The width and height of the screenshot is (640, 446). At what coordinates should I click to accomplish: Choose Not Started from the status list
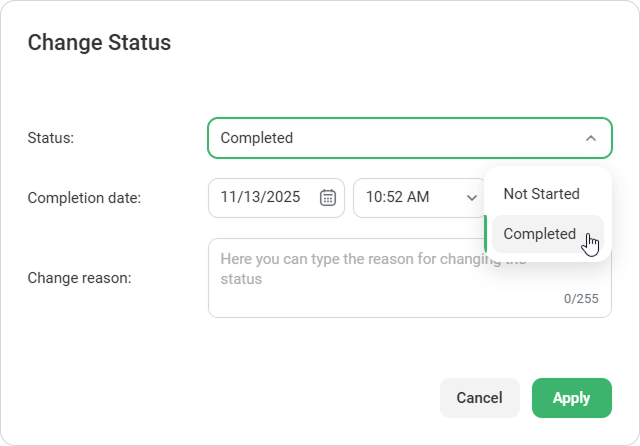click(541, 194)
